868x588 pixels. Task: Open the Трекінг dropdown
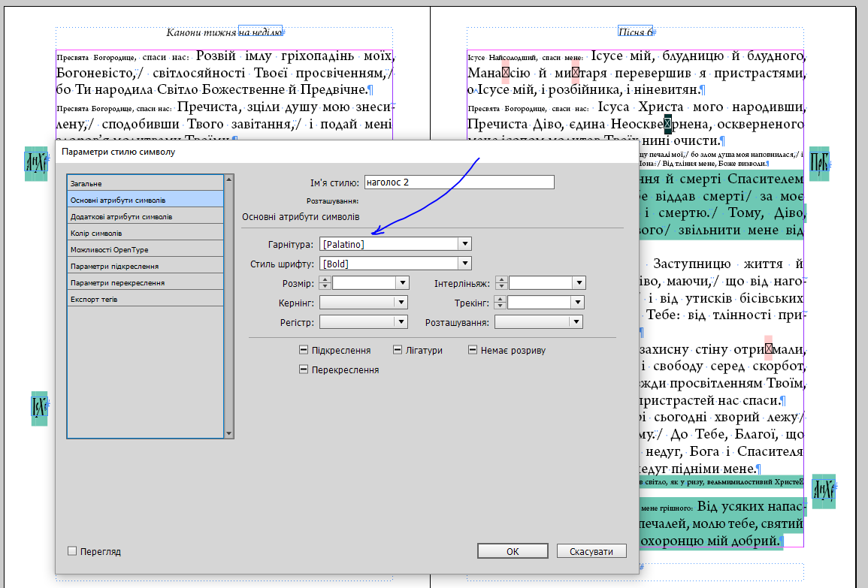[578, 302]
